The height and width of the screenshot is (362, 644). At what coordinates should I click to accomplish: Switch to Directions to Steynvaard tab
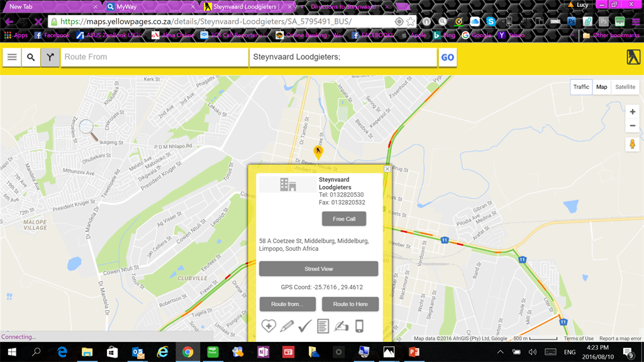coord(344,6)
